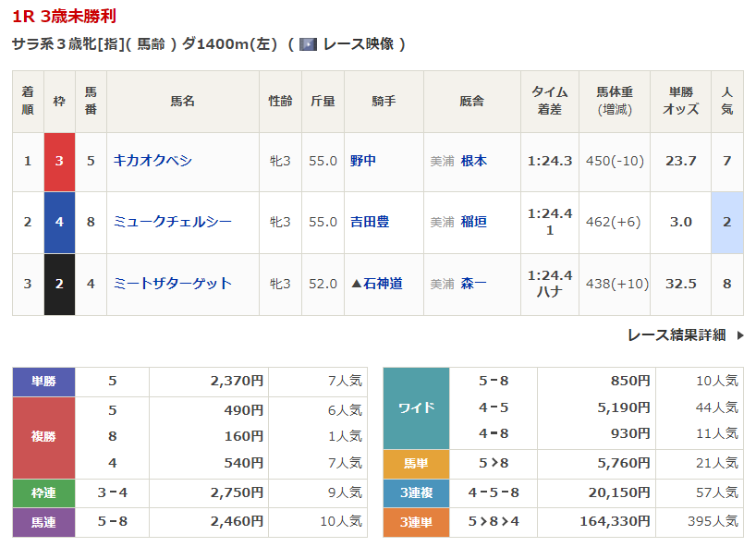Open trainer 根本's page
The width and height of the screenshot is (756, 547).
coord(473,161)
